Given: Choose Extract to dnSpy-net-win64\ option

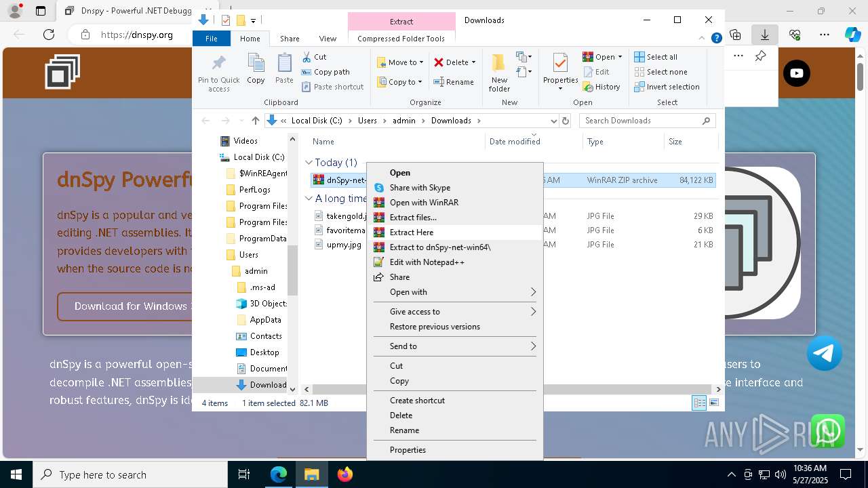Looking at the screenshot, I should click(x=454, y=247).
